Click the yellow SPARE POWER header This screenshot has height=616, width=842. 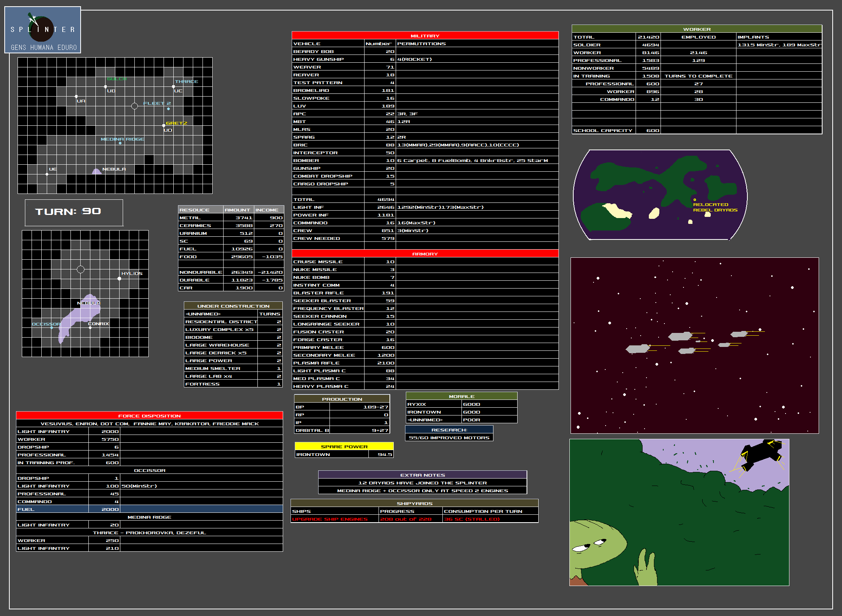344,446
